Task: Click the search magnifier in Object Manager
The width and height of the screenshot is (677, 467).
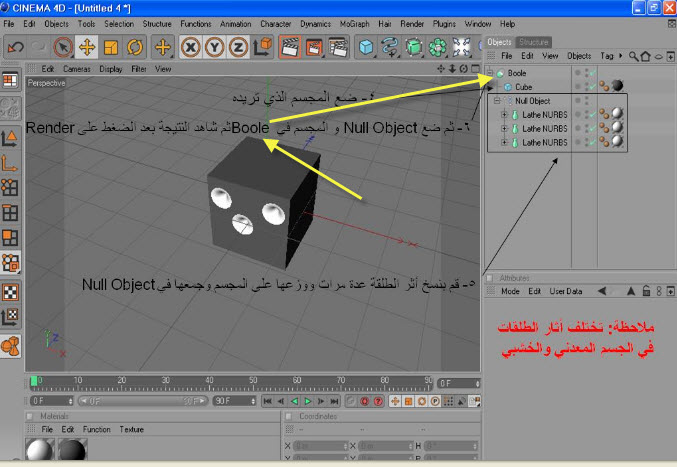Action: (633, 56)
